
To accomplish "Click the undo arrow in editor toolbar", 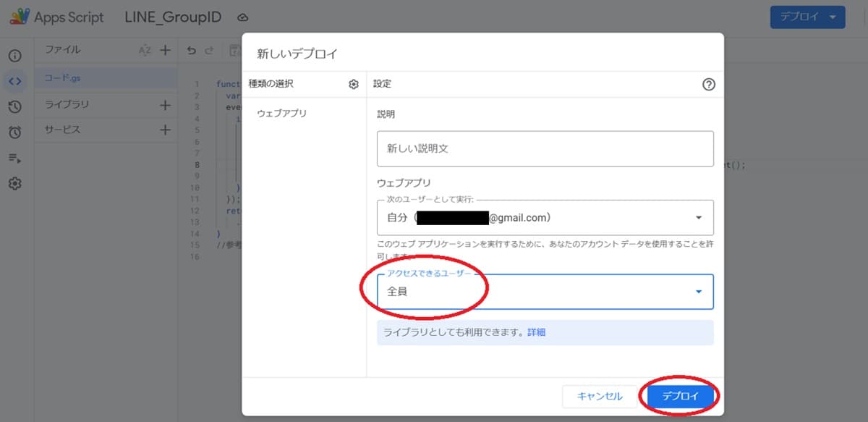I will coord(191,51).
